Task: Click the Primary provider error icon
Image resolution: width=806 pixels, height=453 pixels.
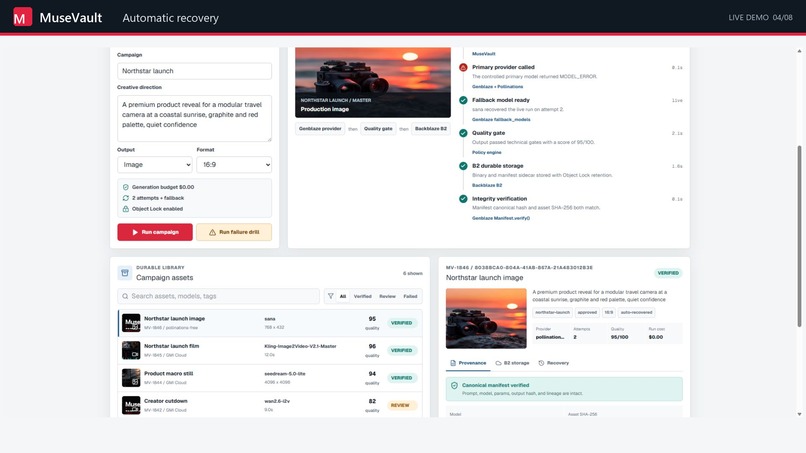Action: pyautogui.click(x=463, y=67)
